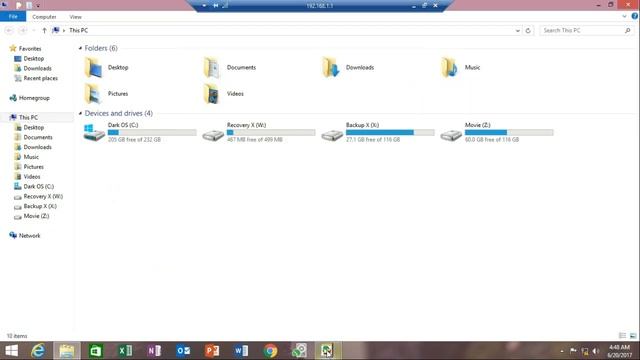Open the Desktop folder in Folders section
The image size is (640, 360).
point(106,67)
